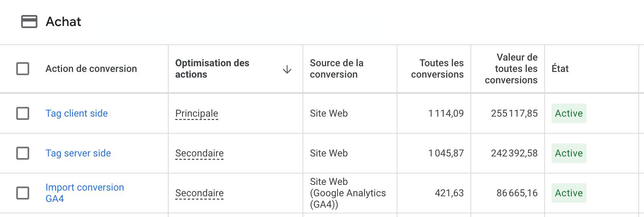Check the Tag server side row checkbox
Image resolution: width=644 pixels, height=217 pixels.
(x=23, y=153)
